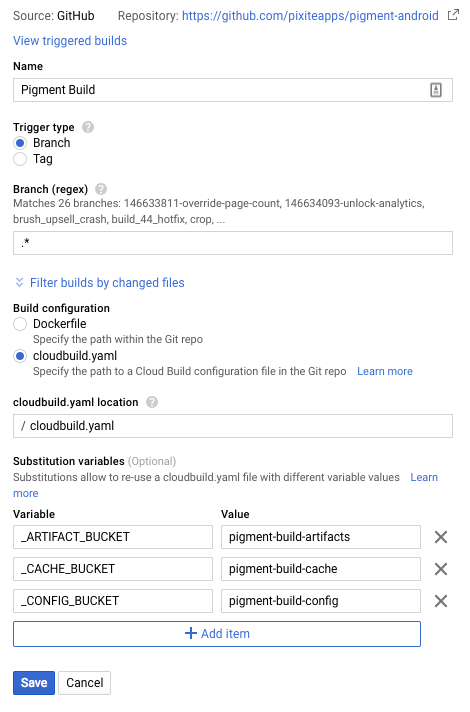470x712 pixels.
Task: Save the build trigger
Action: point(34,683)
